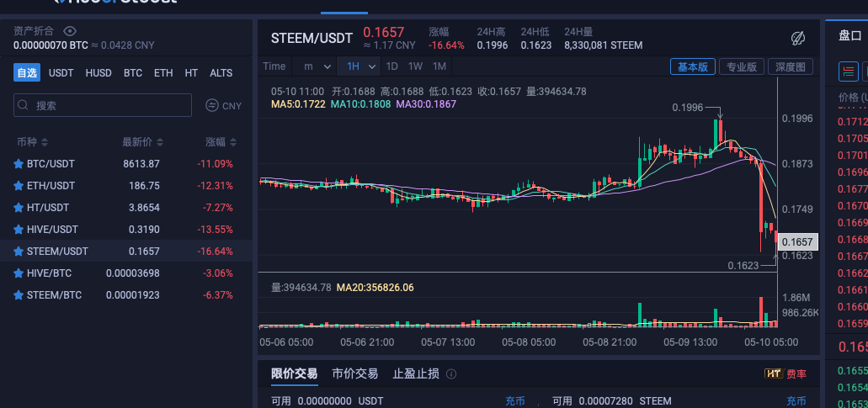The image size is (868, 408).
Task: Select the ETH market tab
Action: [163, 73]
